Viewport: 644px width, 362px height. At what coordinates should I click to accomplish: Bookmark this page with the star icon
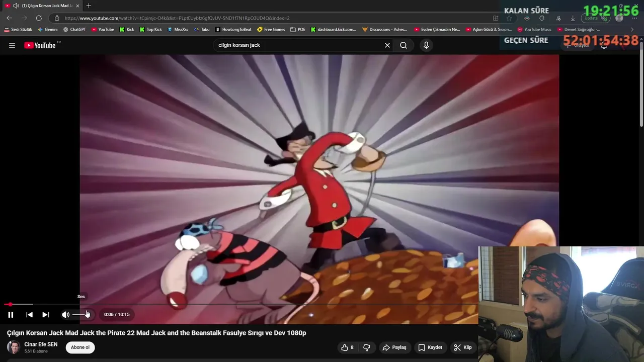click(509, 18)
